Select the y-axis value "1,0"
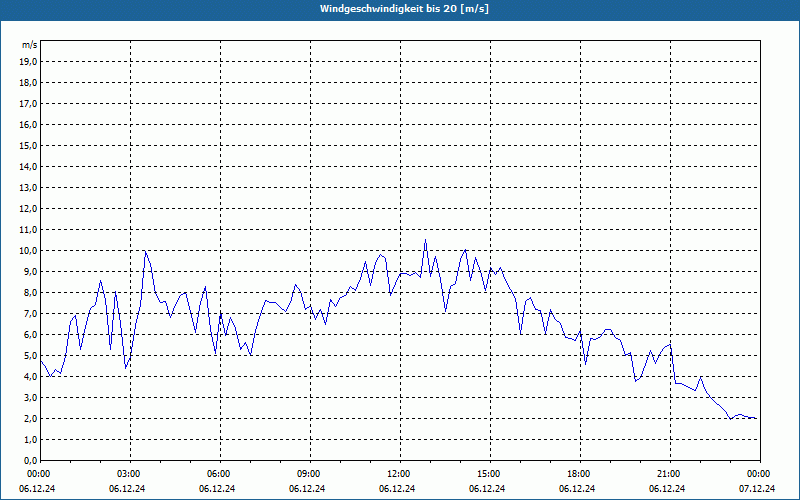Viewport: 800px width, 500px height. coord(31,439)
